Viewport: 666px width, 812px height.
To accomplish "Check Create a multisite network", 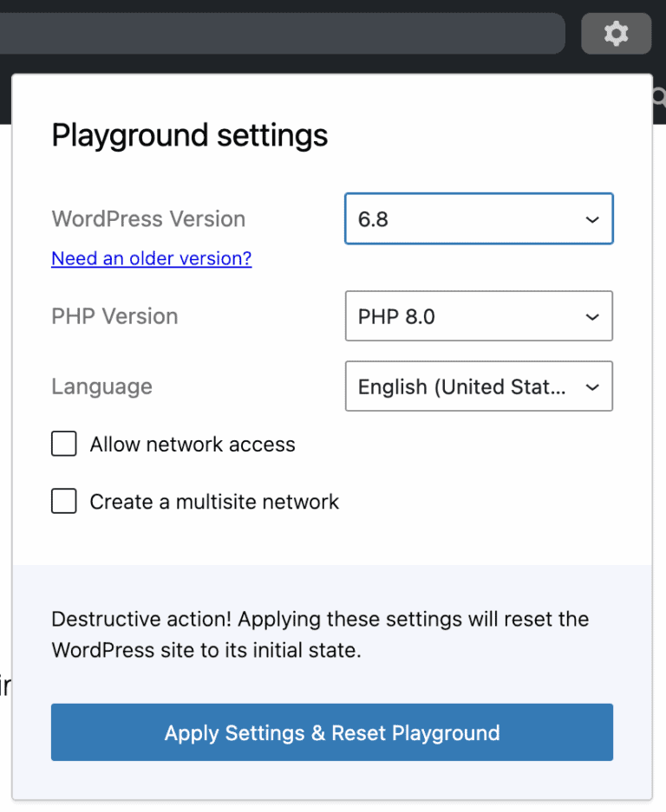I will 64,501.
